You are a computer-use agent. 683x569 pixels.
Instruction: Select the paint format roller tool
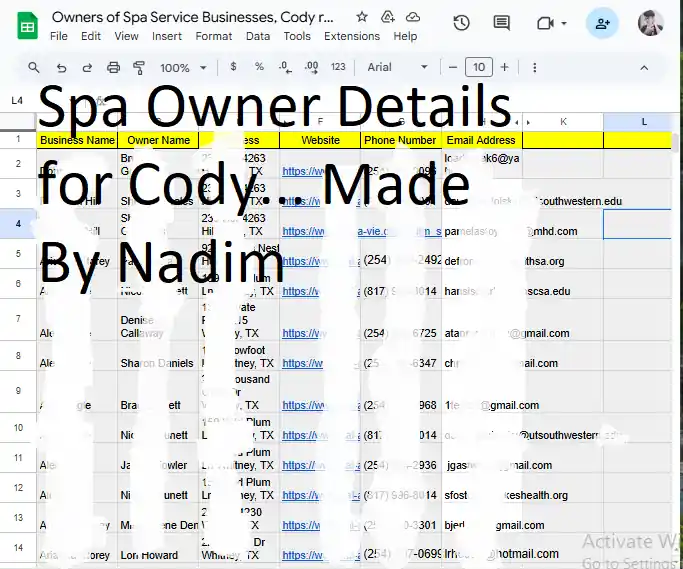(x=139, y=68)
